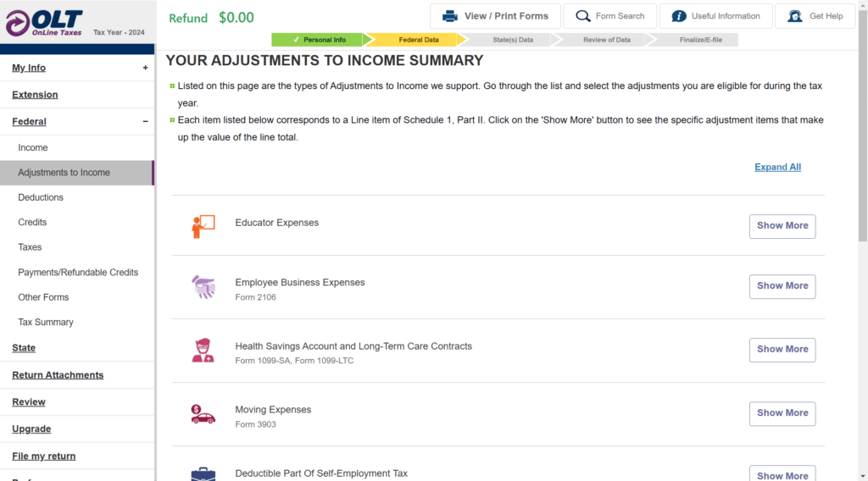Click the page vertical scrollbar thumb
Image resolution: width=868 pixels, height=481 pixels.
[x=863, y=124]
